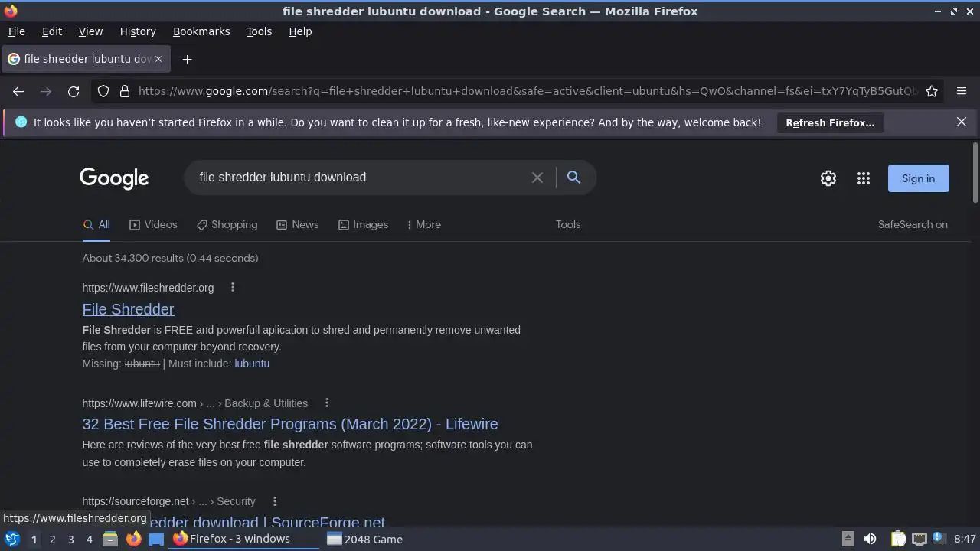Screen dimensions: 980x551
Task: Launch Firefox from the taskbar quicklaunch
Action: pos(133,539)
